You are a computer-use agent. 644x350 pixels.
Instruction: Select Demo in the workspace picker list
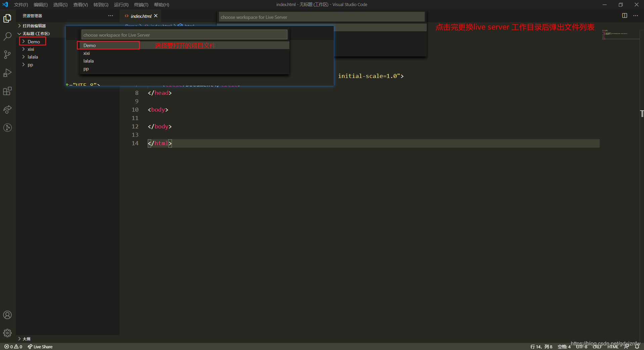pos(184,45)
